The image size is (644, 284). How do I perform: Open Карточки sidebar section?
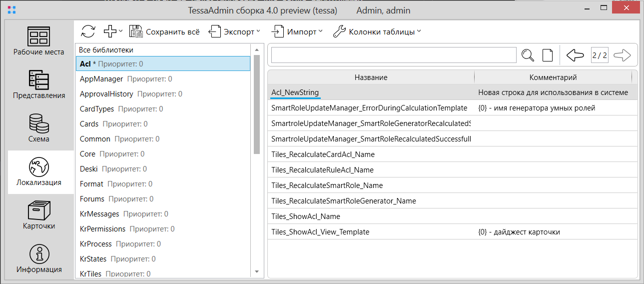pyautogui.click(x=39, y=215)
